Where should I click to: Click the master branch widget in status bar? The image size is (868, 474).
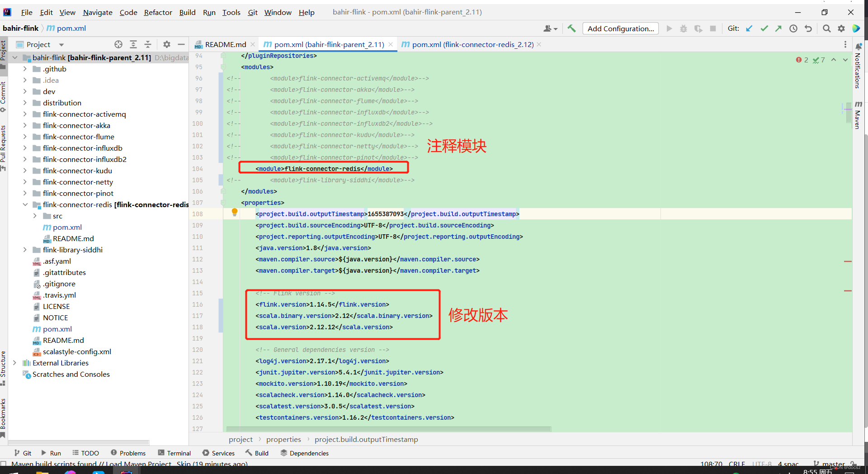[x=830, y=464]
